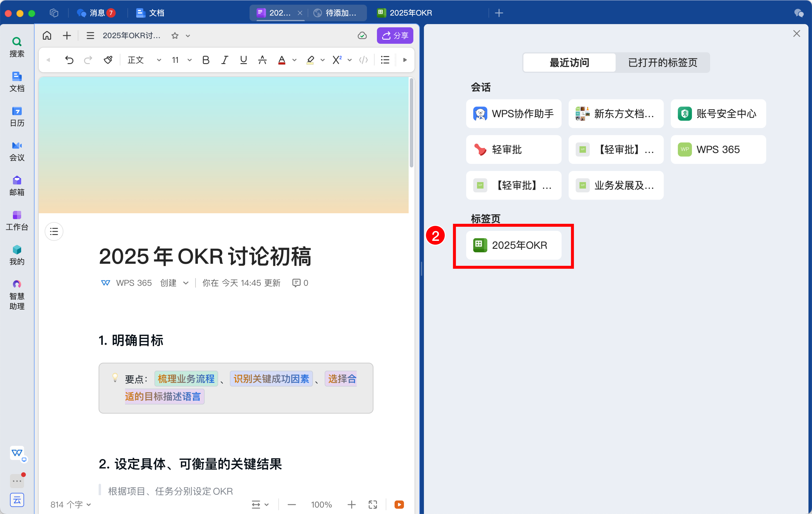Switch to the 最近访问 tab
812x514 pixels.
pyautogui.click(x=569, y=62)
